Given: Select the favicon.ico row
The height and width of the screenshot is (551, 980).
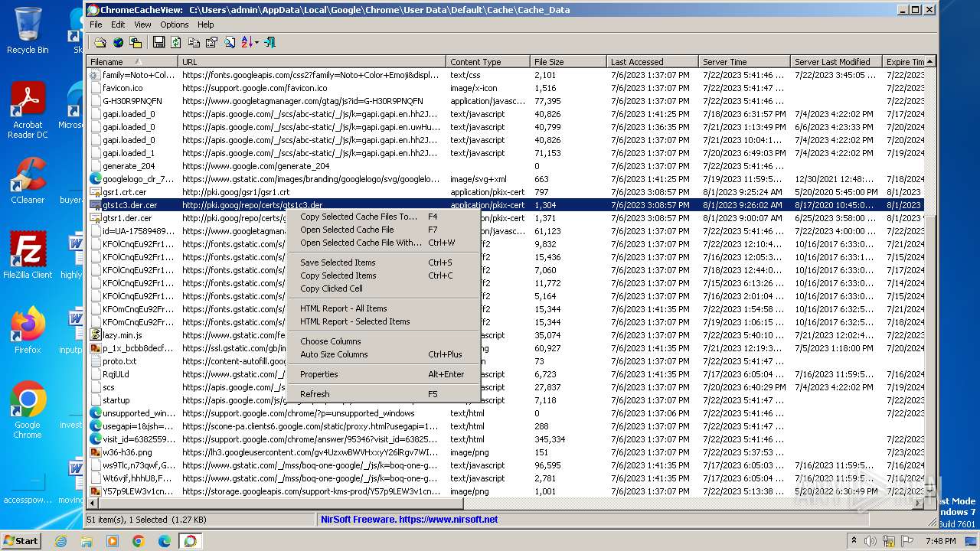Looking at the screenshot, I should pyautogui.click(x=506, y=88).
